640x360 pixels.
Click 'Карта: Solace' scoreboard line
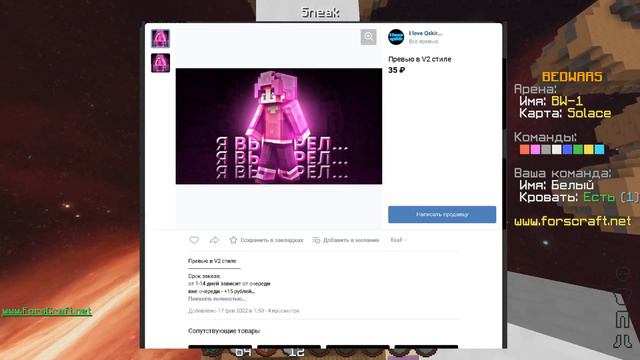click(x=565, y=113)
